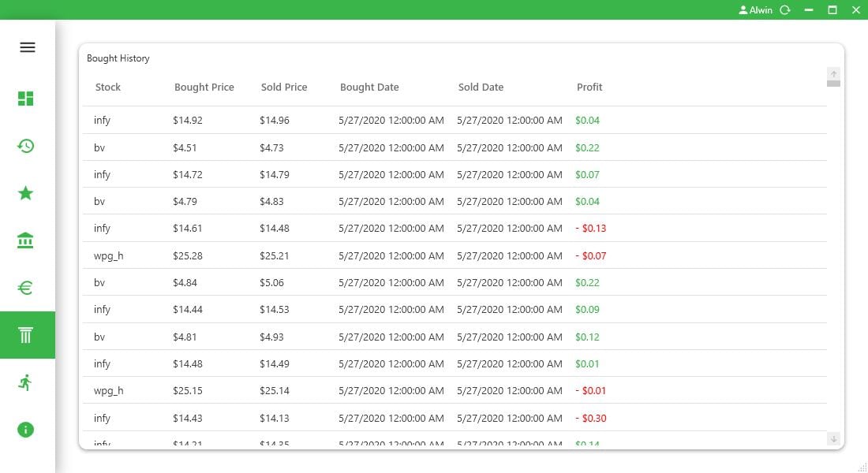Image resolution: width=868 pixels, height=473 pixels.
Task: Click the - $0.30 loss value
Action: 591,419
